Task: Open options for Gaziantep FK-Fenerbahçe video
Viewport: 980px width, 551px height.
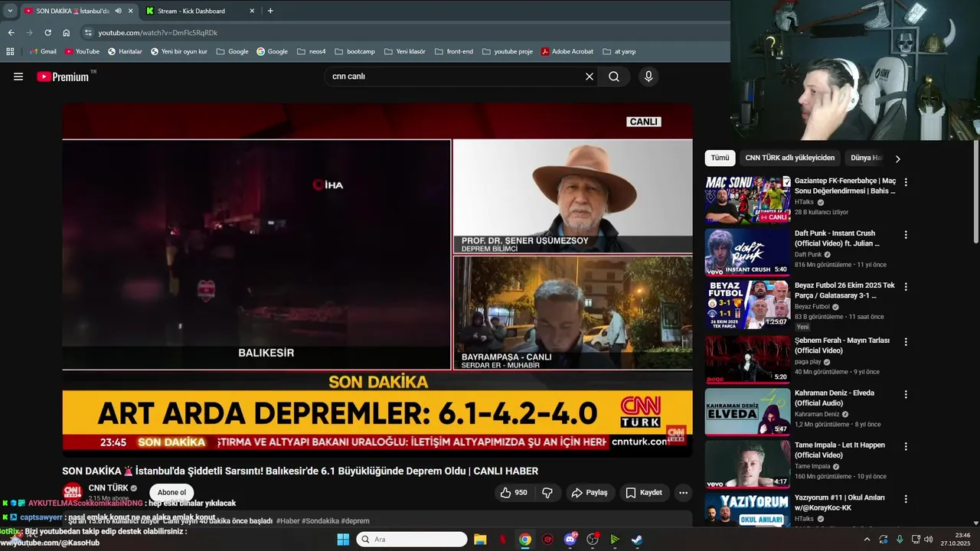Action: pos(906,182)
